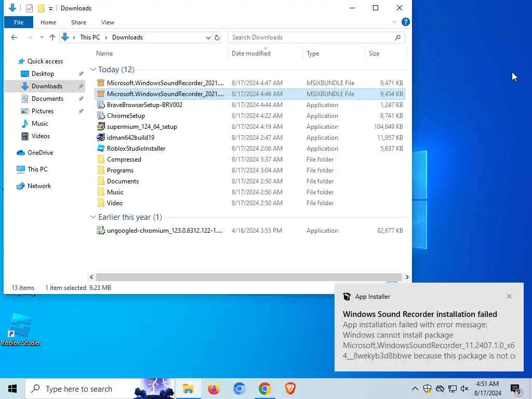
Task: Click the scroll right arrow
Action: point(406,277)
